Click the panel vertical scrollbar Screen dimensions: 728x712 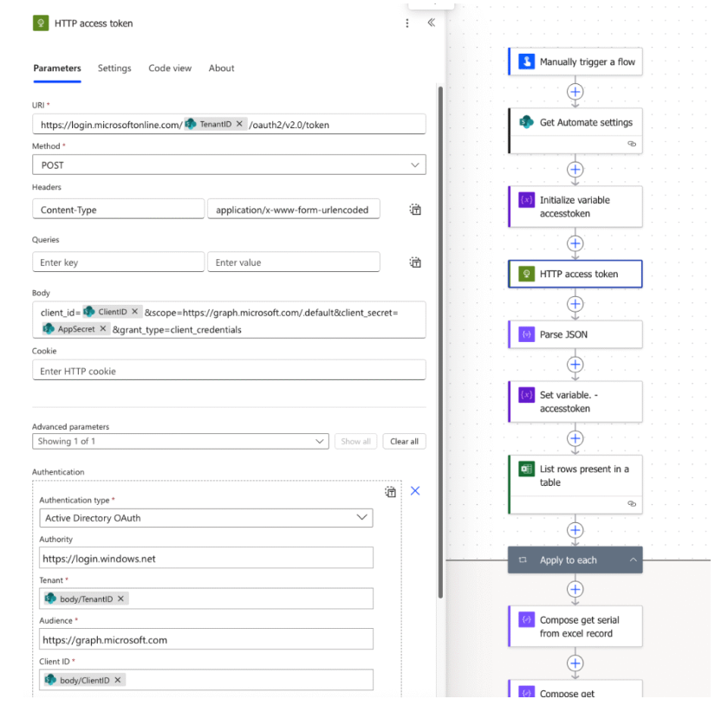click(440, 342)
